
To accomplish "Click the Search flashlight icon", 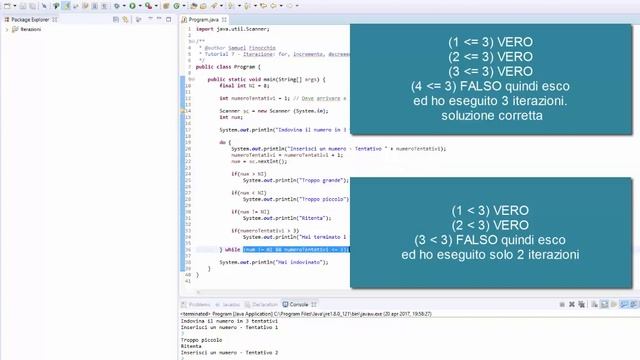I will pos(213,6).
